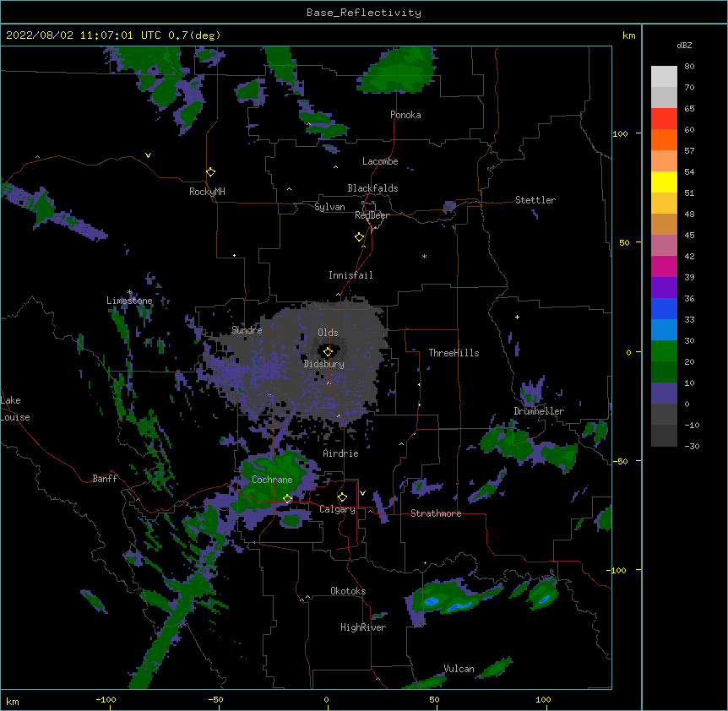Click the dBZ legend heading
The image size is (728, 711).
[684, 46]
